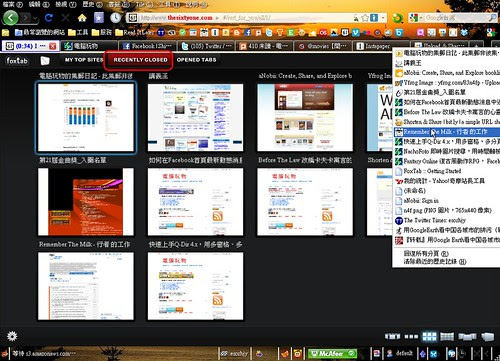This screenshot has height=361, width=500.
Task: Select Remember The Milk entry in list
Action: [447, 132]
